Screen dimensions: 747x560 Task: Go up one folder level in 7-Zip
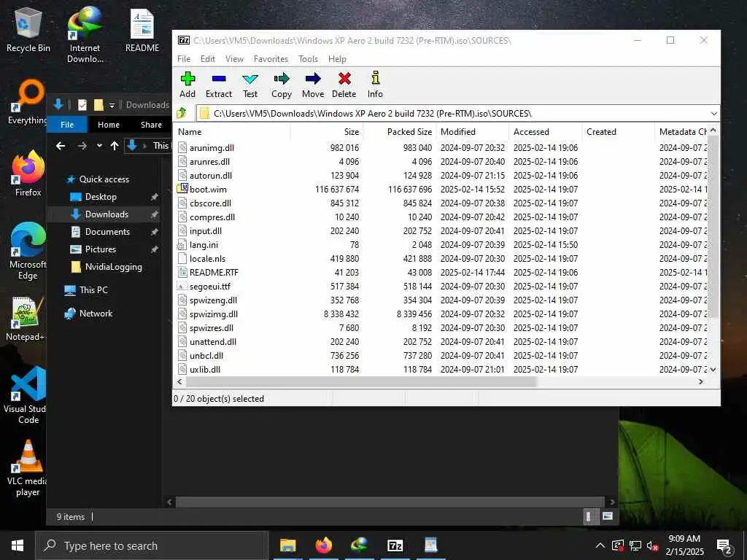tap(181, 113)
